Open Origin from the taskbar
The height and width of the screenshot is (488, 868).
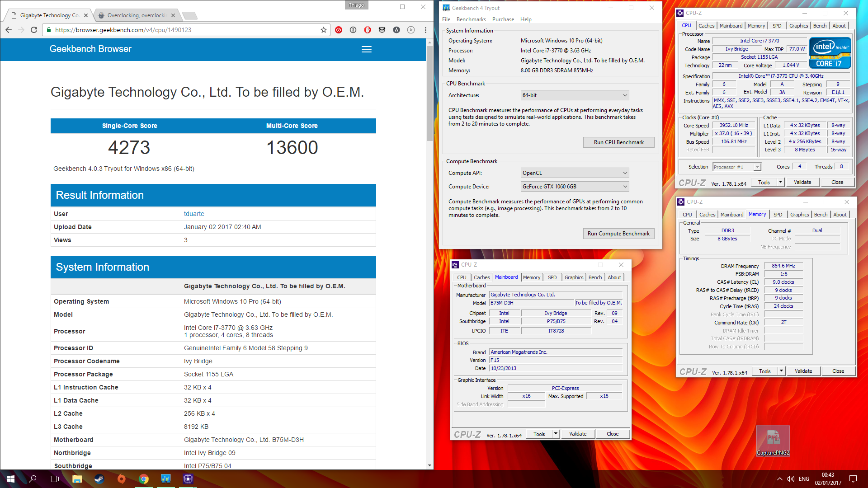(121, 479)
